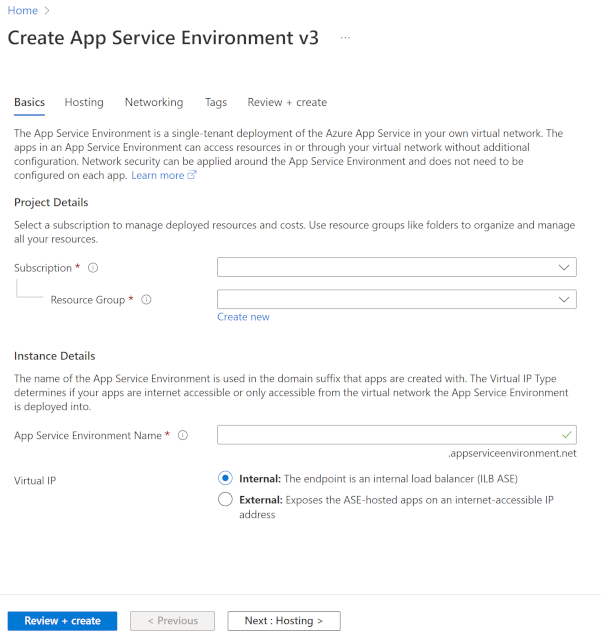Switch to the Networking tab
The image size is (601, 638).
pos(154,102)
